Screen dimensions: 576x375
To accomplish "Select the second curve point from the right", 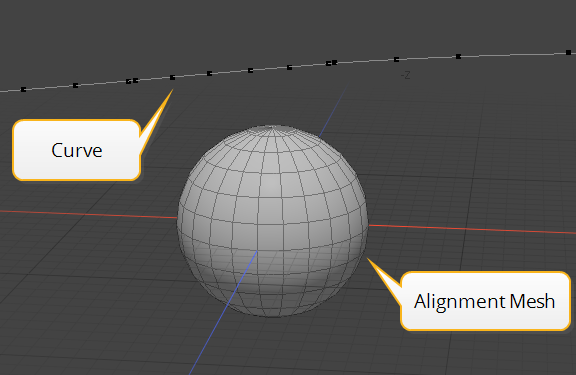I will [458, 56].
